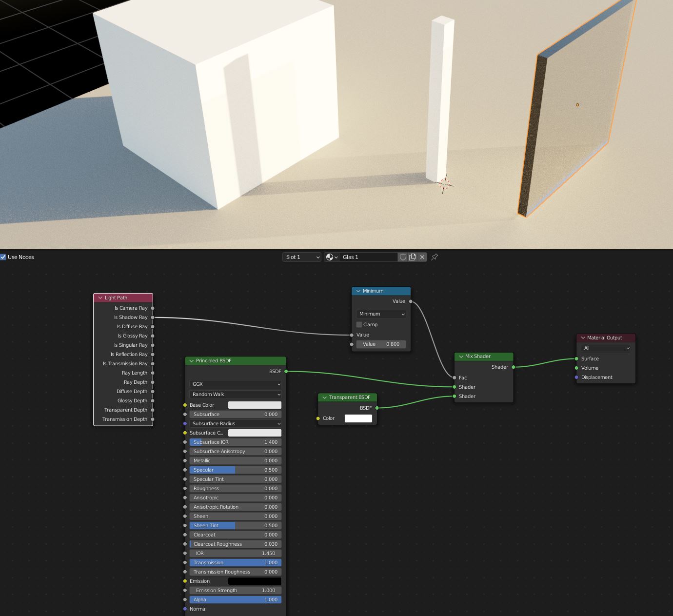The height and width of the screenshot is (616, 673).
Task: Click the Is Shadow Ray output socket
Action: tap(153, 318)
